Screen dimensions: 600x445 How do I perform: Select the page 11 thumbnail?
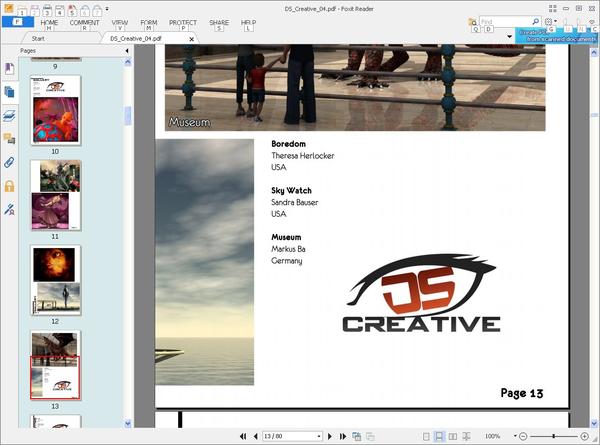click(55, 195)
